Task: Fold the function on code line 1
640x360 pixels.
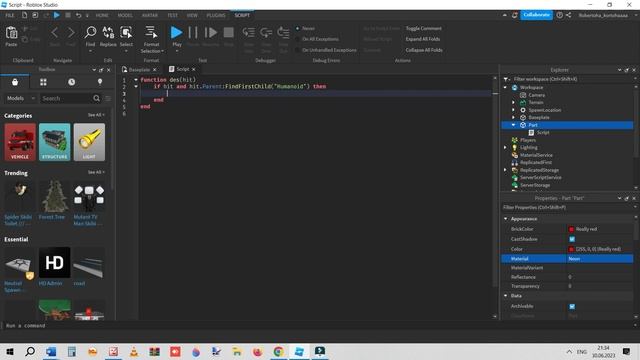Action: (x=136, y=80)
